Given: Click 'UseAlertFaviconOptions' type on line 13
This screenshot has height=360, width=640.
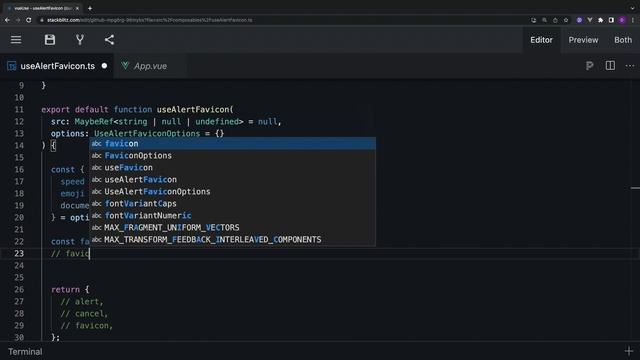Looking at the screenshot, I should [x=147, y=133].
